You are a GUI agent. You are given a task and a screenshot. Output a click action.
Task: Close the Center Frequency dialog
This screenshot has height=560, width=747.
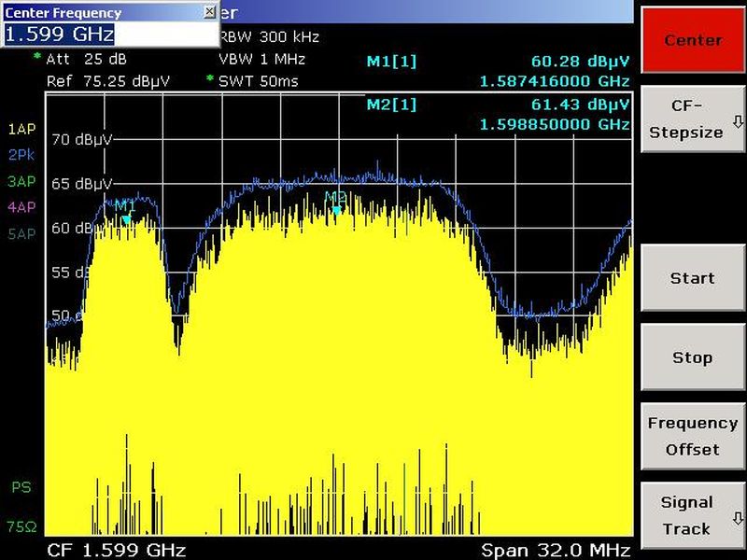pos(209,12)
